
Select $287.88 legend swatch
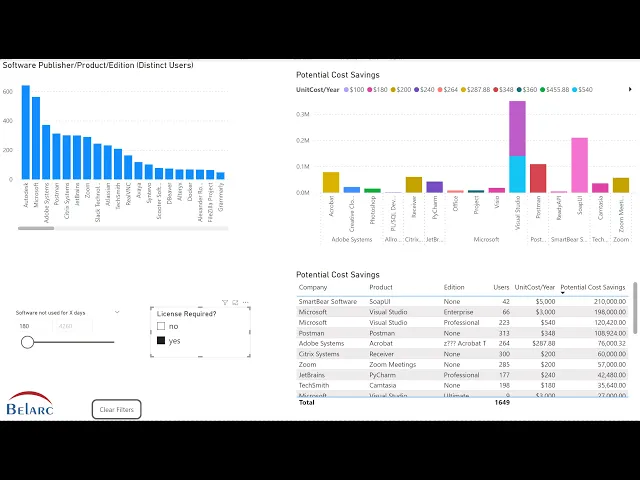pos(463,90)
